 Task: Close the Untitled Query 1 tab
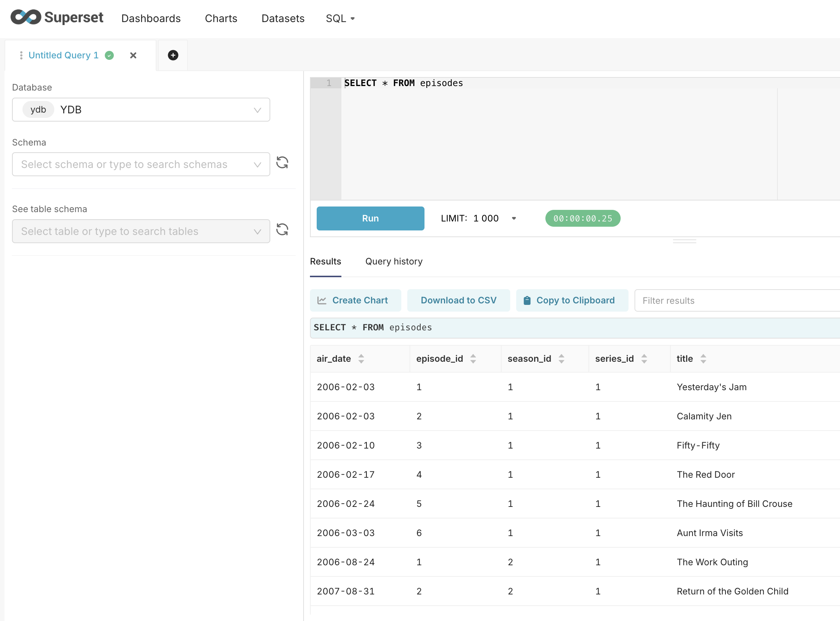[133, 55]
